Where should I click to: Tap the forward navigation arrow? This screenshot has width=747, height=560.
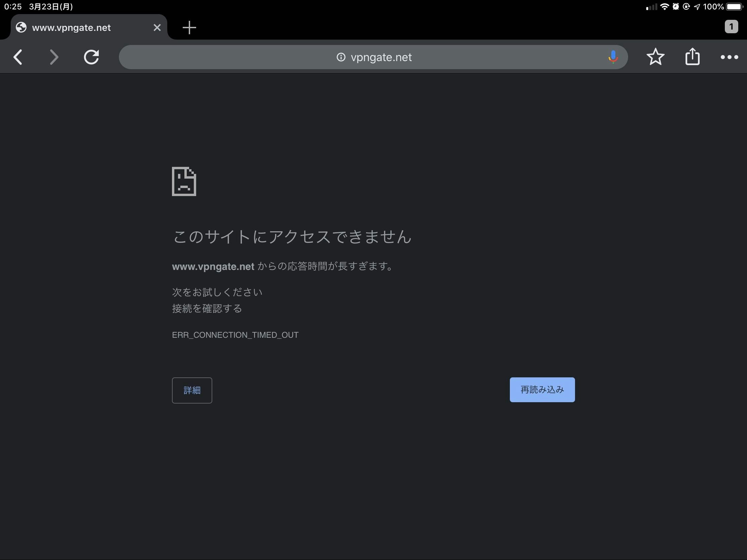coord(54,57)
